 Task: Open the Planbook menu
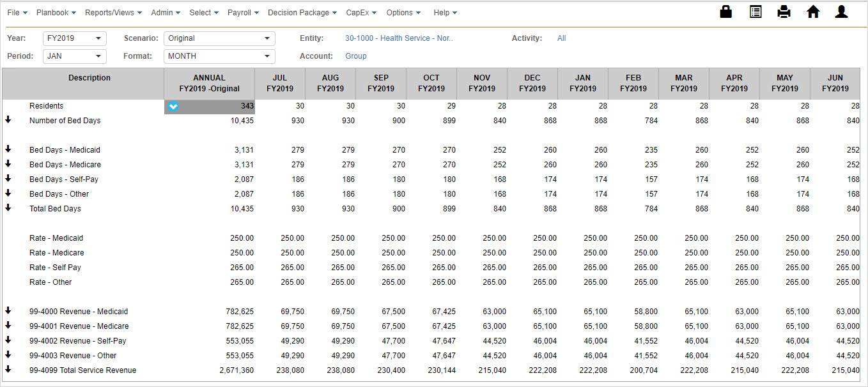pyautogui.click(x=56, y=13)
